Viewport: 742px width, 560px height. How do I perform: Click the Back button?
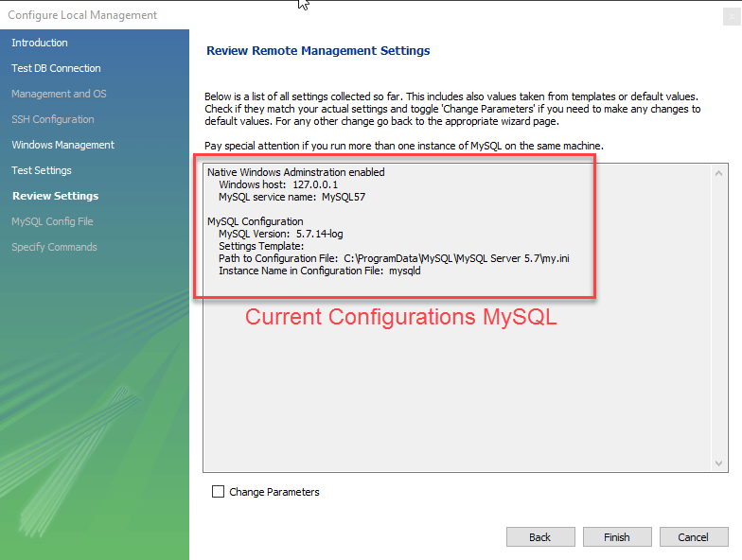540,537
